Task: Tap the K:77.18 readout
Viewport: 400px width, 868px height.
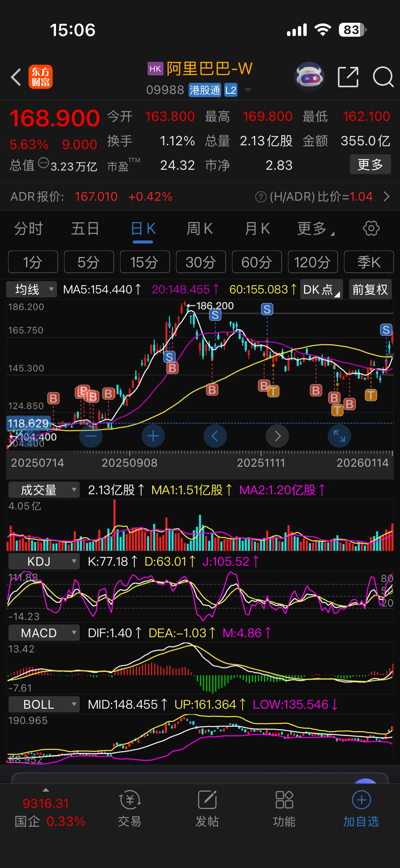Action: pyautogui.click(x=112, y=561)
